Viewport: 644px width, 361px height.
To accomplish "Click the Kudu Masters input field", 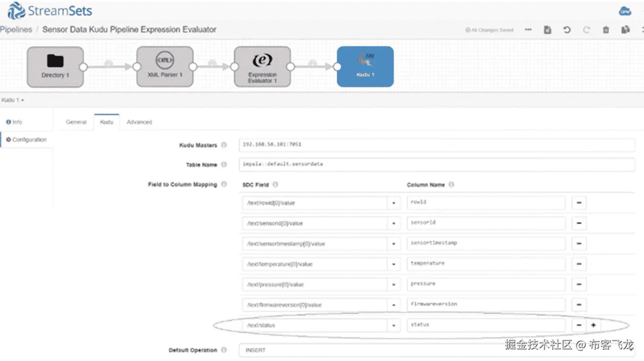I will (437, 145).
